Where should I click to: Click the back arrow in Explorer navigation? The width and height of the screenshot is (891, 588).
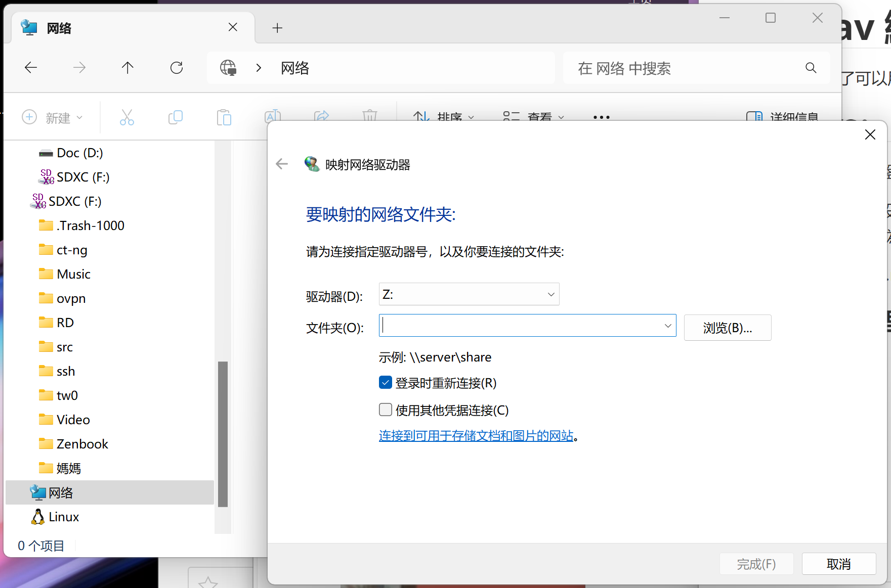click(31, 68)
